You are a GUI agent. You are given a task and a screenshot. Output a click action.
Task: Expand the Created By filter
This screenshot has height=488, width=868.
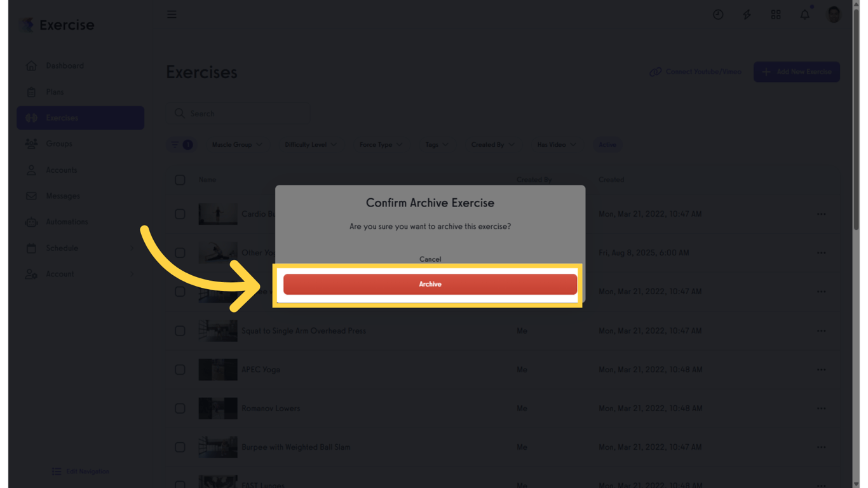[x=492, y=145]
